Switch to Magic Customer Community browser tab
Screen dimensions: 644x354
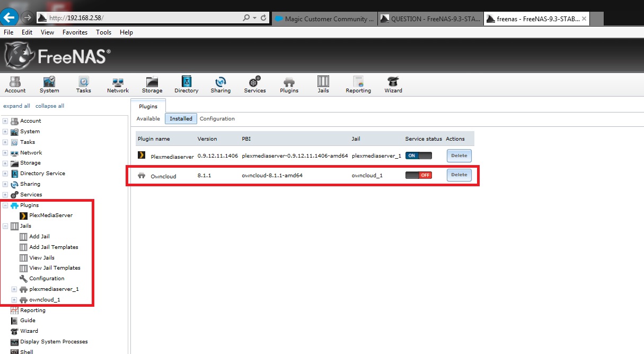[x=324, y=19]
